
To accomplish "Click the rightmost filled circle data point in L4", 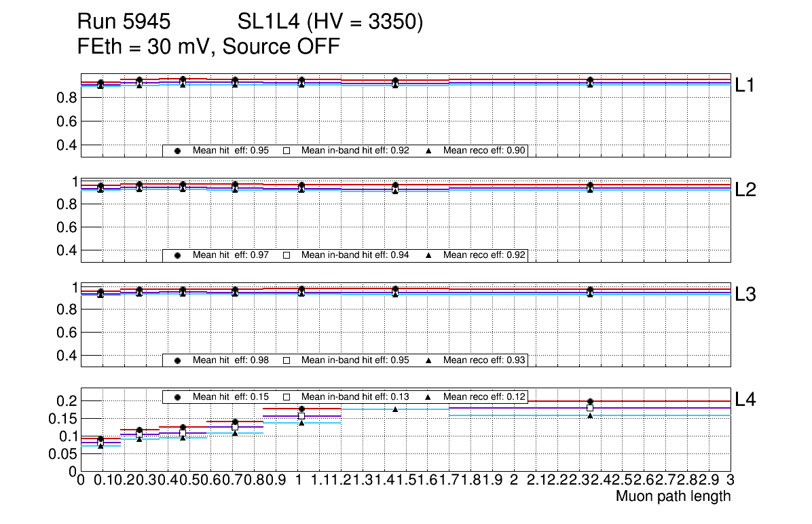I will click(590, 402).
